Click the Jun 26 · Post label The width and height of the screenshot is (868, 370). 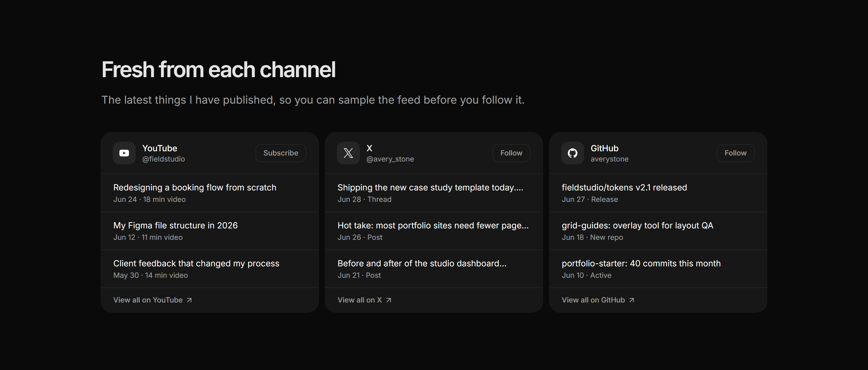[360, 237]
